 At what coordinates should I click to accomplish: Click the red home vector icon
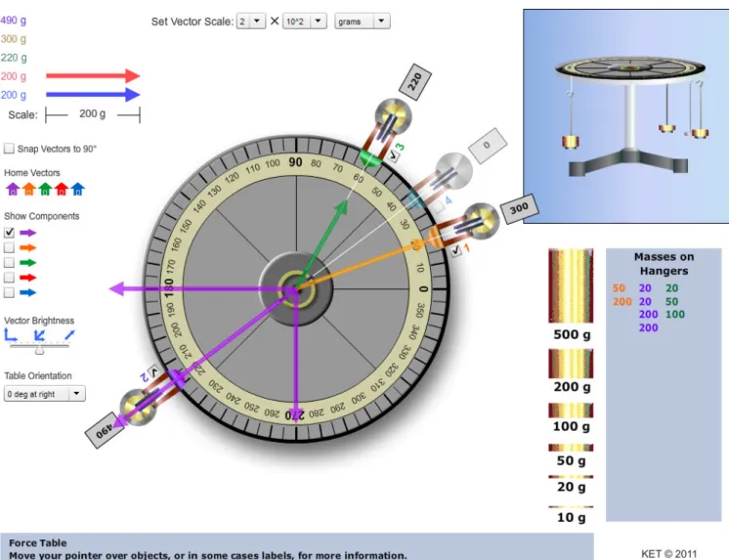click(x=62, y=190)
